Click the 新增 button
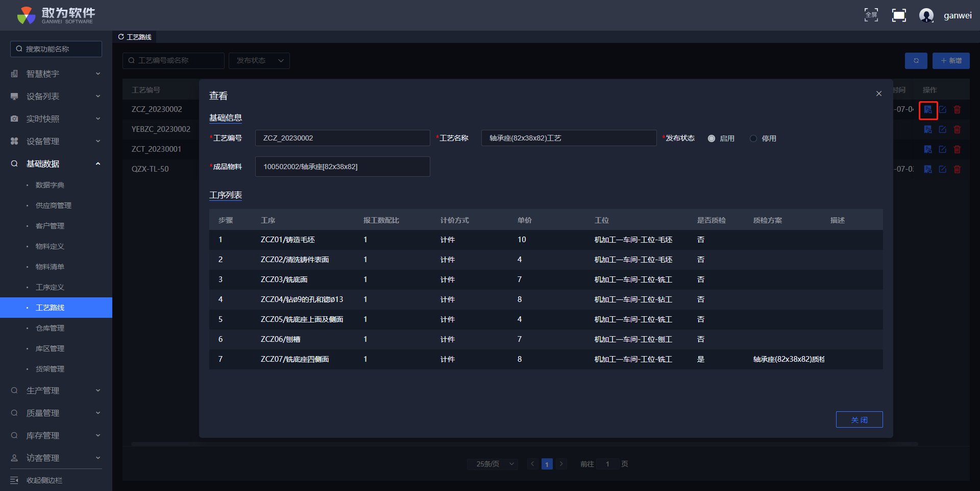This screenshot has width=980, height=491. tap(951, 61)
